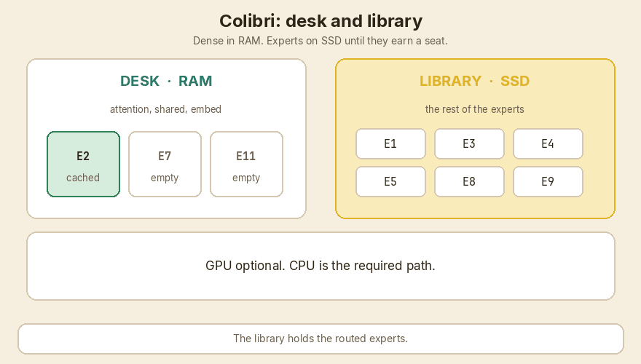Screen dimensions: 641x364
Task: Choose expert E9 from the SSD library
Action: (548, 182)
